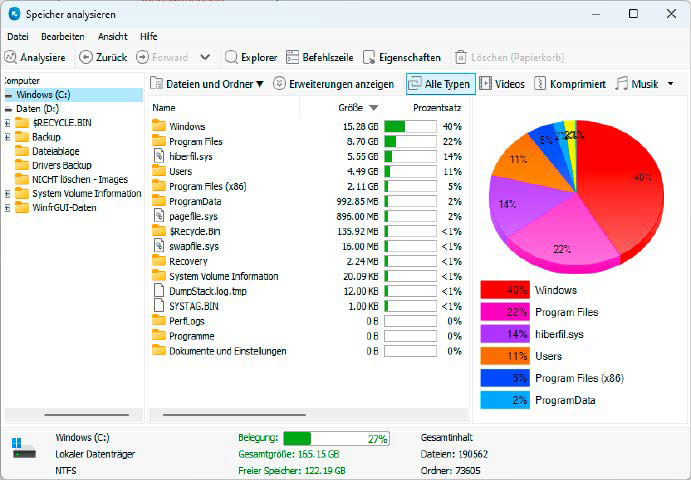Open the dropdown arrow next to Forward
Viewport: 691px width, 480px height.
click(205, 57)
